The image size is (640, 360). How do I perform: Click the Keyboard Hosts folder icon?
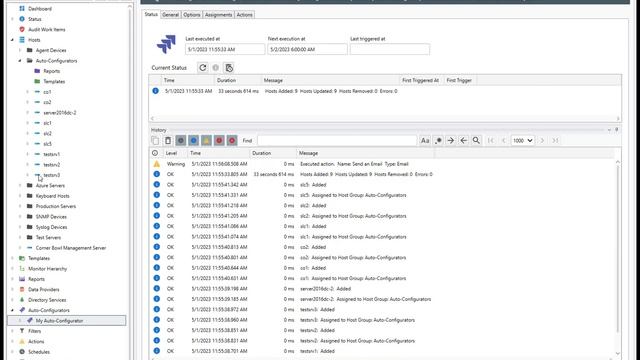(x=29, y=196)
